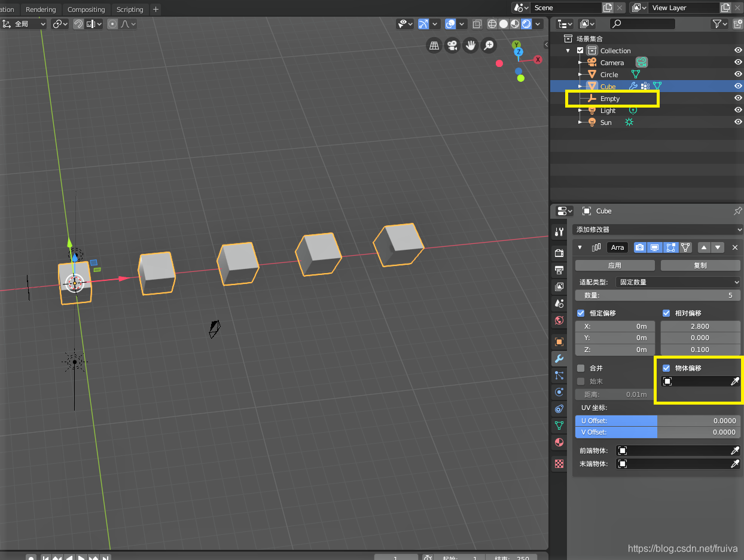Open the Active Tool properties tab

(559, 232)
